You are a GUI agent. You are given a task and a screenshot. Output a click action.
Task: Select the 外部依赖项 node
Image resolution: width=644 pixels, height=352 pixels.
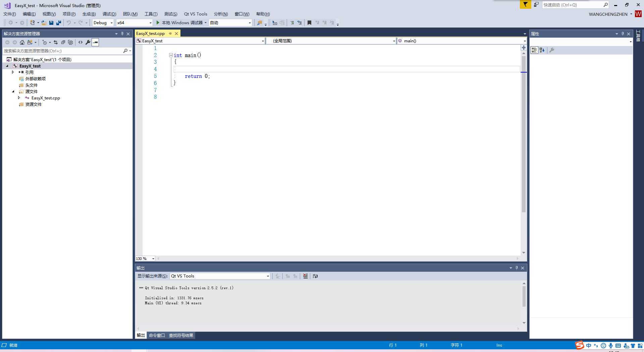(x=36, y=79)
